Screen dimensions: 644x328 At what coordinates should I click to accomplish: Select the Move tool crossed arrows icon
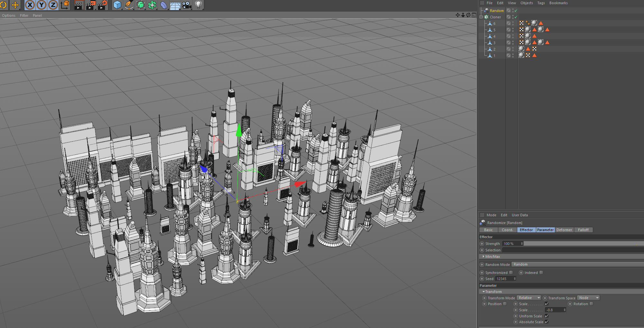point(15,5)
